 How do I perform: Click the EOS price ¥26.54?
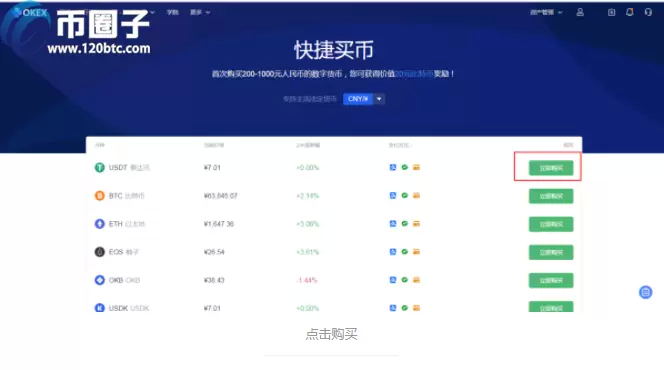point(214,252)
